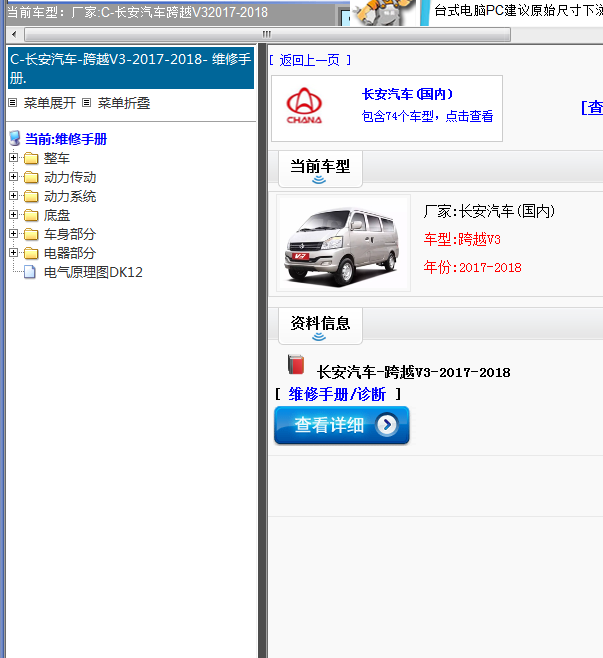Screen dimensions: 603x658
Task: Expand the 车身部分 tree node
Action: pos(13,234)
